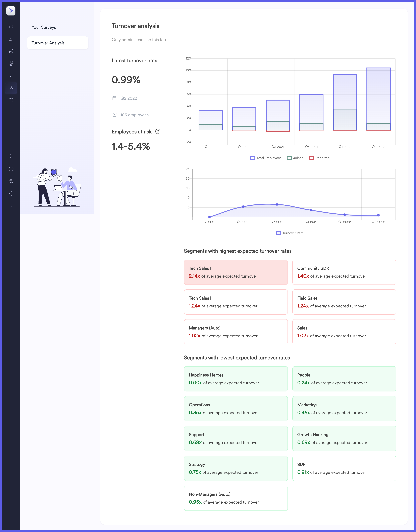This screenshot has height=532, width=416.
Task: Click the 'Segments with lowest expected turnover rates' heading
Action: [237, 358]
